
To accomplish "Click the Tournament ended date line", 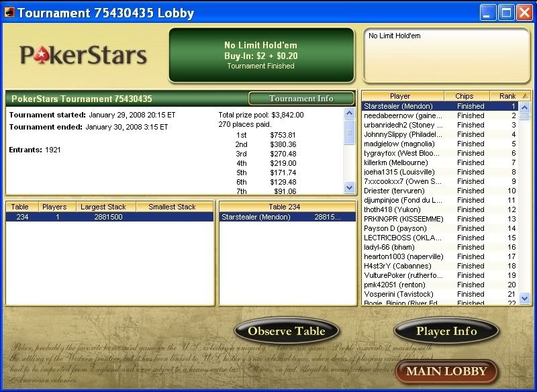I will tap(89, 127).
